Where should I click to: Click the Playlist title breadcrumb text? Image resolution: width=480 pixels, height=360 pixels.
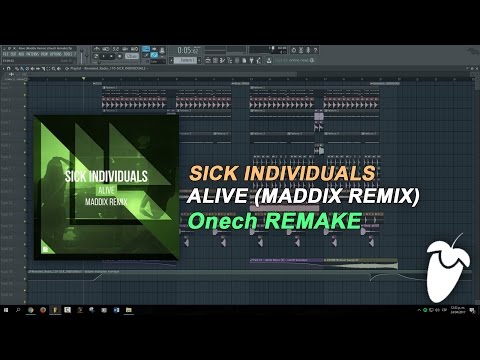click(x=108, y=69)
